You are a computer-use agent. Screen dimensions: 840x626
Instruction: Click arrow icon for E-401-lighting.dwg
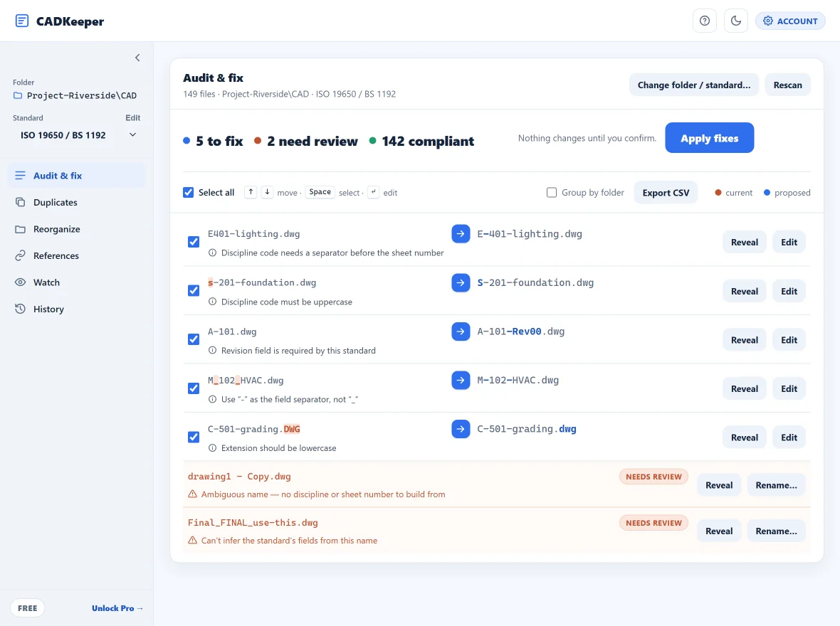click(461, 233)
